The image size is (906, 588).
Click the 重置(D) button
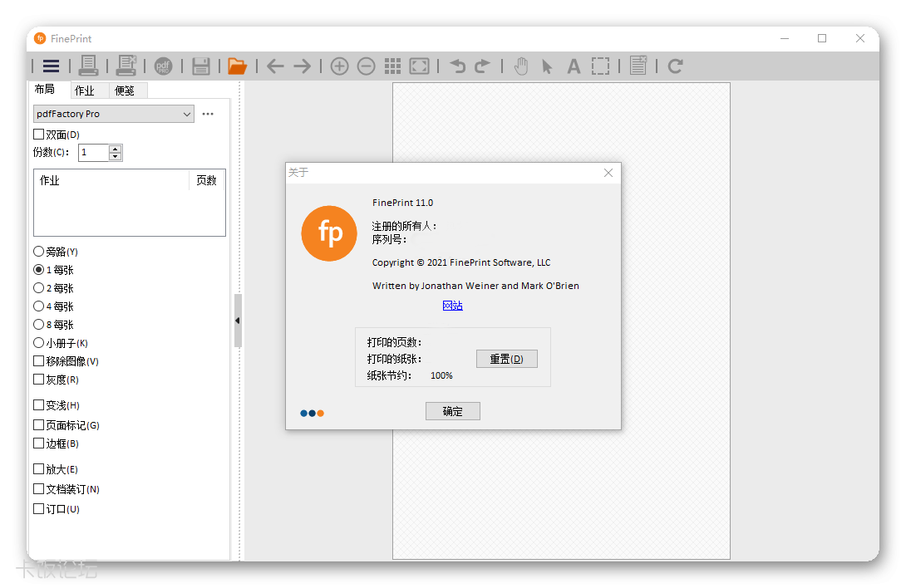click(507, 359)
